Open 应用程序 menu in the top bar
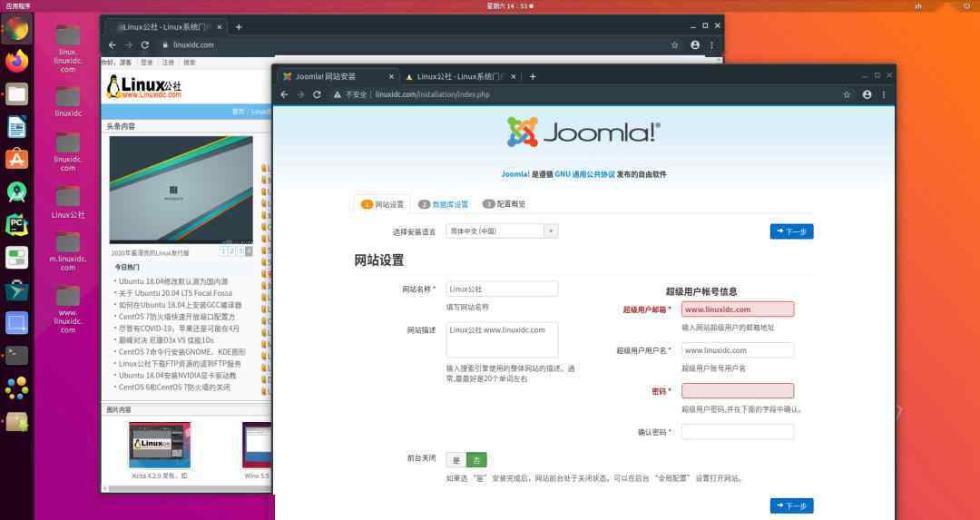The image size is (980, 520). point(18,5)
